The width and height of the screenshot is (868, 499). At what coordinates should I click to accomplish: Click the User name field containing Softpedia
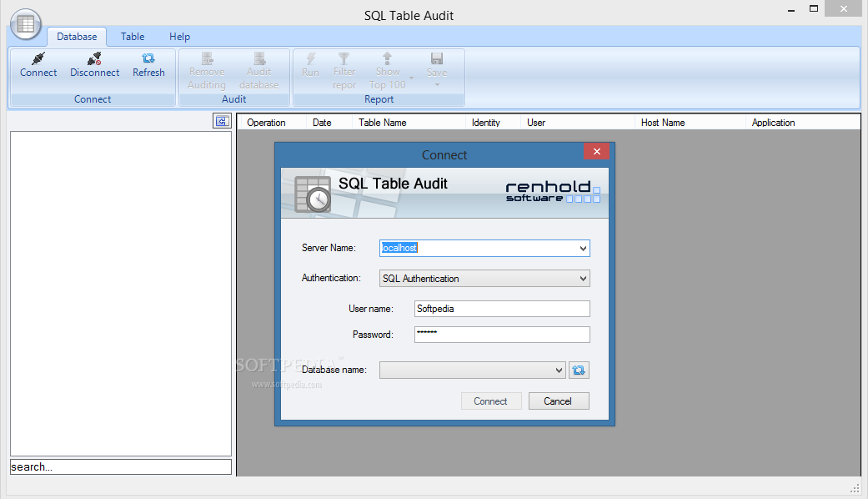[502, 309]
